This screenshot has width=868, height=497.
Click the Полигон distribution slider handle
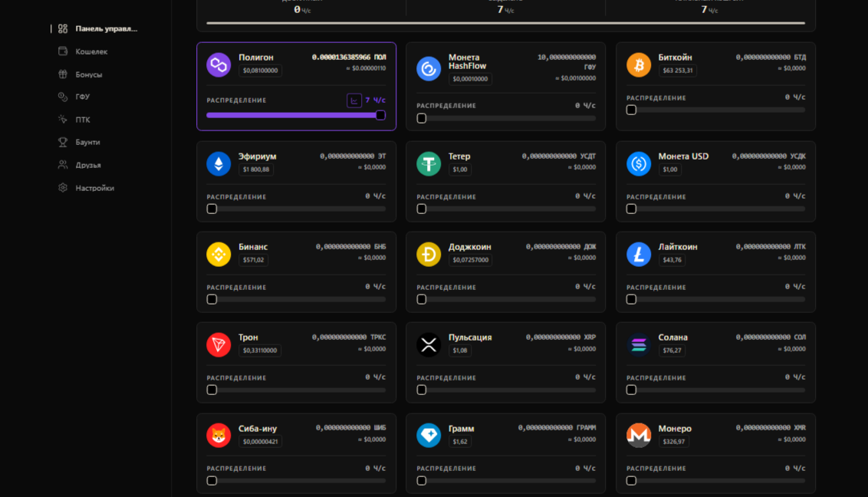380,115
